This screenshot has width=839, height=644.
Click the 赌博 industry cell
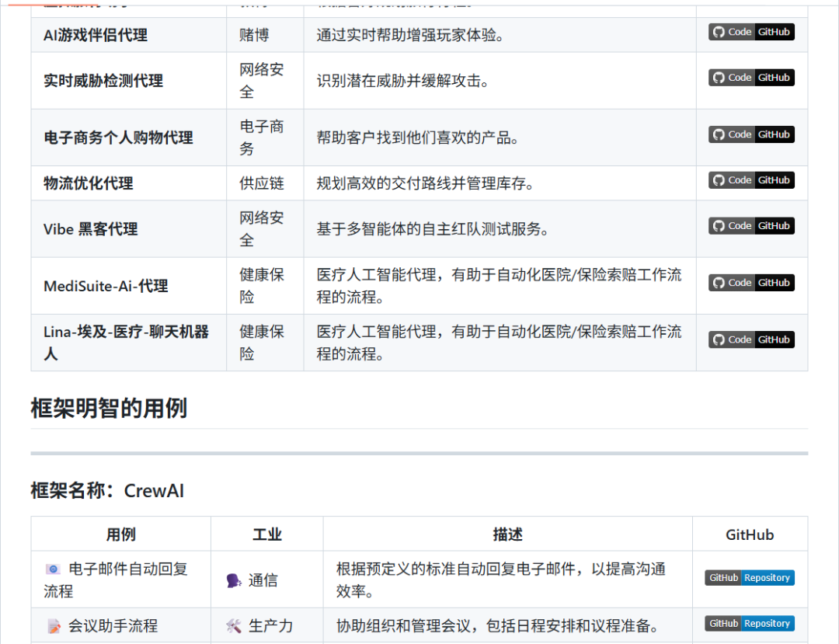pyautogui.click(x=254, y=35)
